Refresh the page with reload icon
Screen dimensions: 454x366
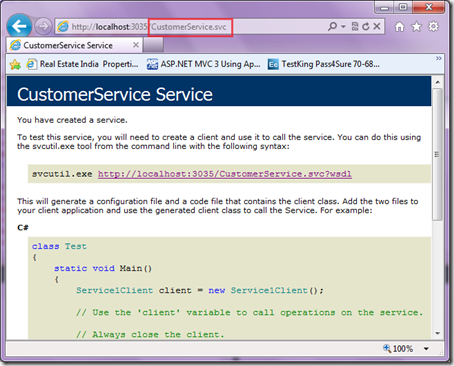pos(366,26)
